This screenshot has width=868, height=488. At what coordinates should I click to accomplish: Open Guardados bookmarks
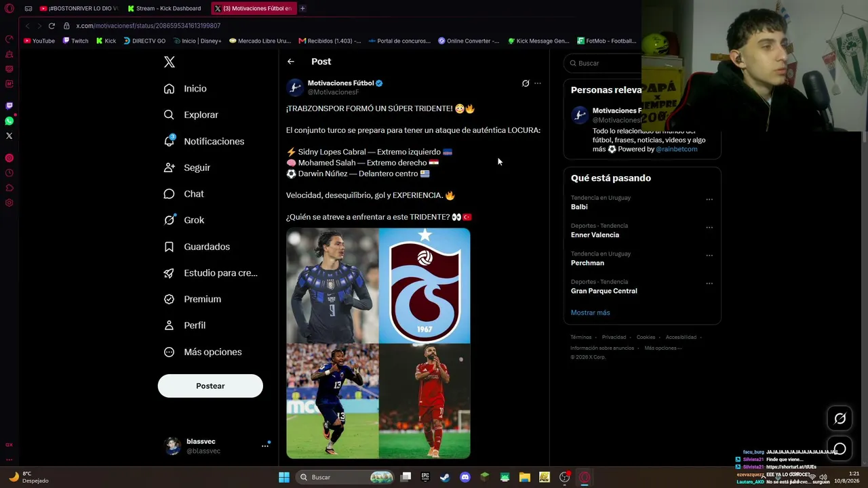pos(197,247)
